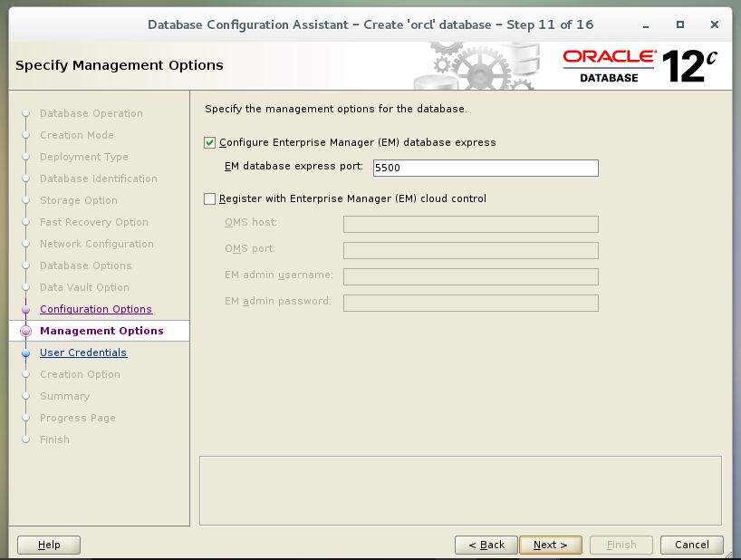Click the EM admin password field
This screenshot has width=741, height=560.
471,303
